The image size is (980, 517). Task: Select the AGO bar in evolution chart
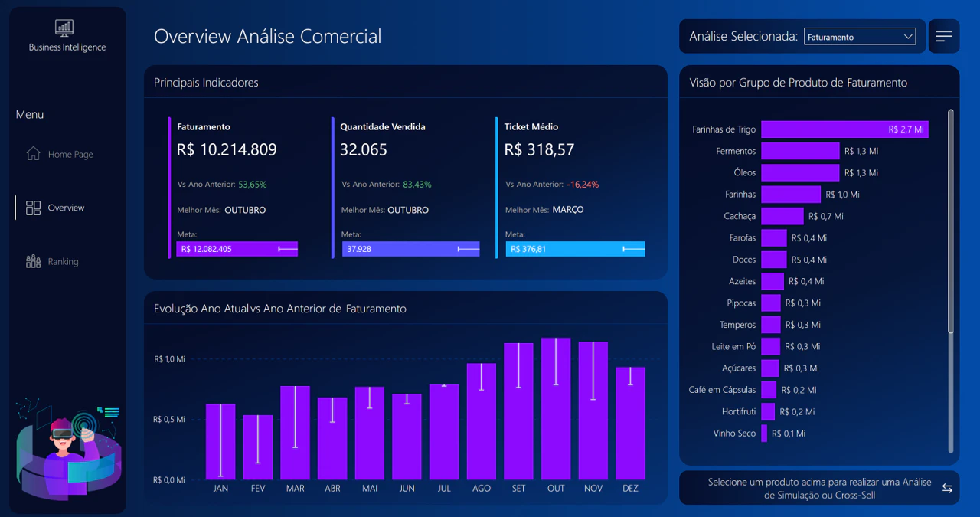(482, 421)
